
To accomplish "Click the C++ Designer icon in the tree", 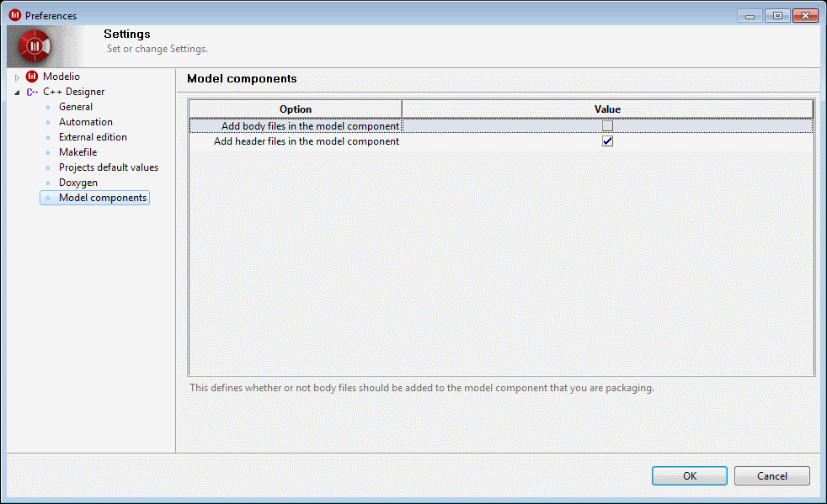I will (32, 92).
